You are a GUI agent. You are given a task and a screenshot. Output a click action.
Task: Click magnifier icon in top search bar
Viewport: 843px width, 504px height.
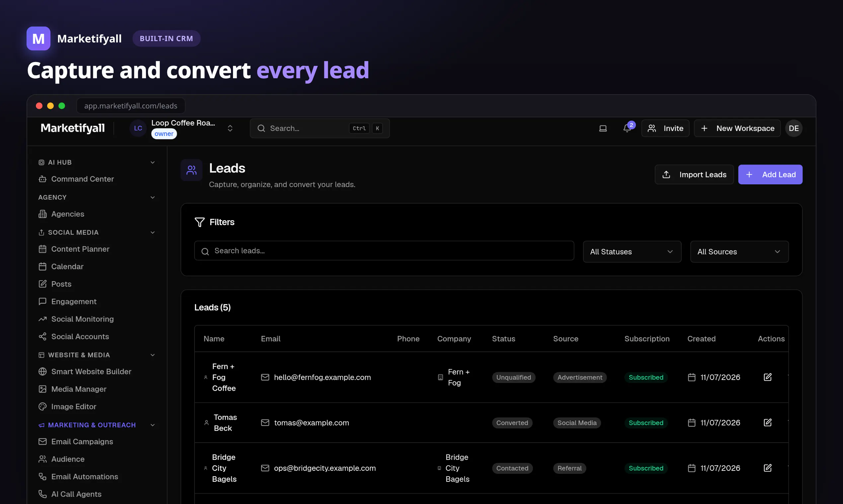(x=261, y=128)
